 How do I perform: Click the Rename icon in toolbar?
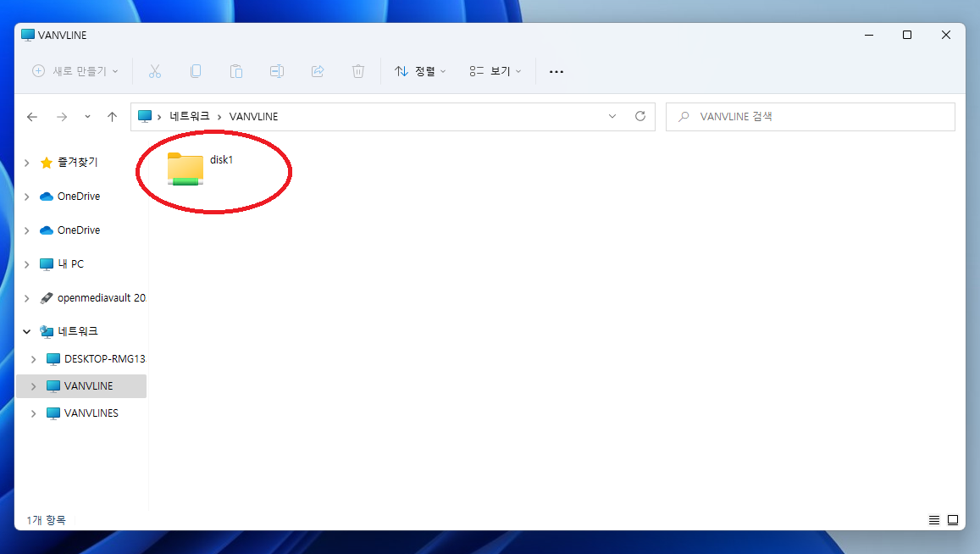(x=277, y=71)
